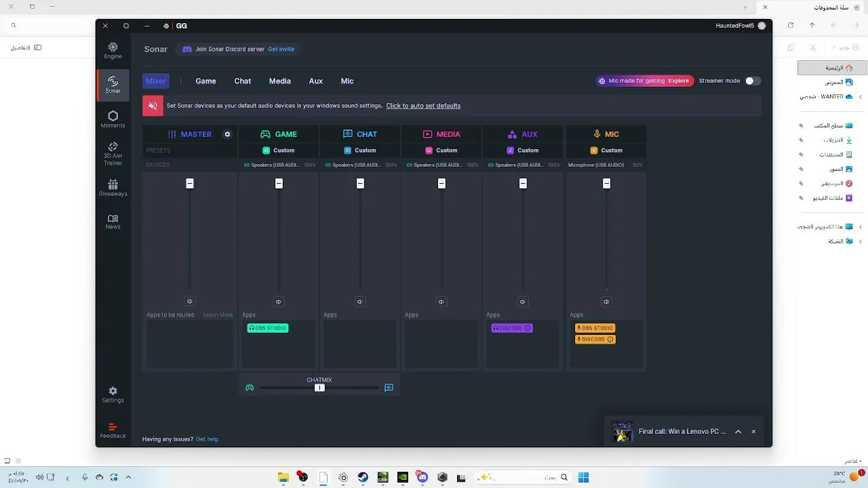This screenshot has width=868, height=488.
Task: Open the Get help link
Action: 207,439
